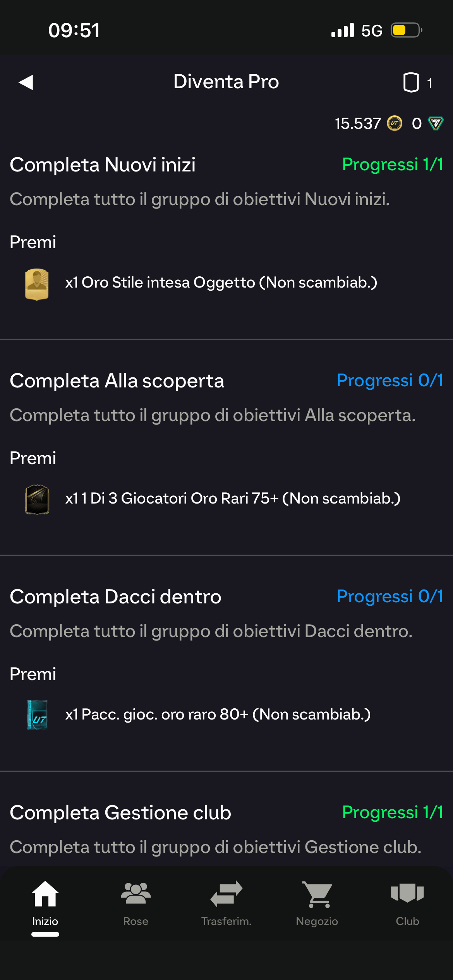Screen dimensions: 453x980
Task: Open the Completa Nuovi inizi objective
Action: point(103,165)
